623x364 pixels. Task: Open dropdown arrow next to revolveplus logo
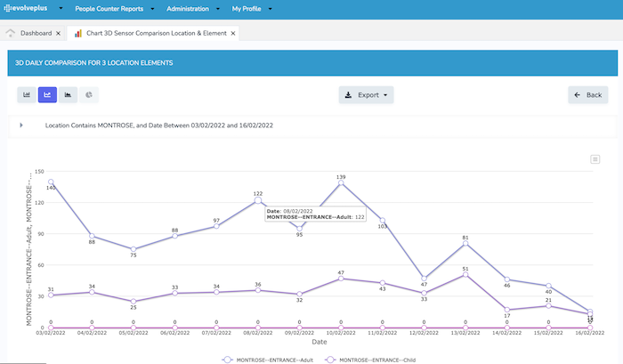[61, 8]
